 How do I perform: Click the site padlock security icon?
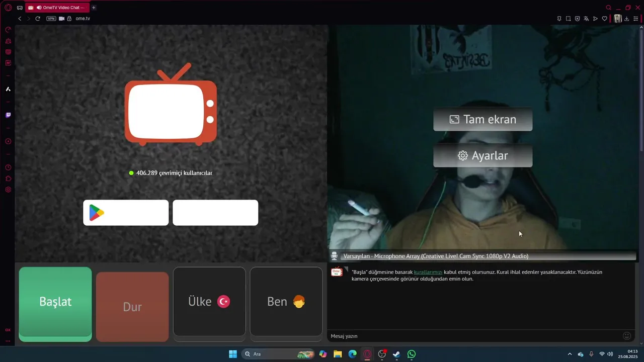[x=69, y=19]
